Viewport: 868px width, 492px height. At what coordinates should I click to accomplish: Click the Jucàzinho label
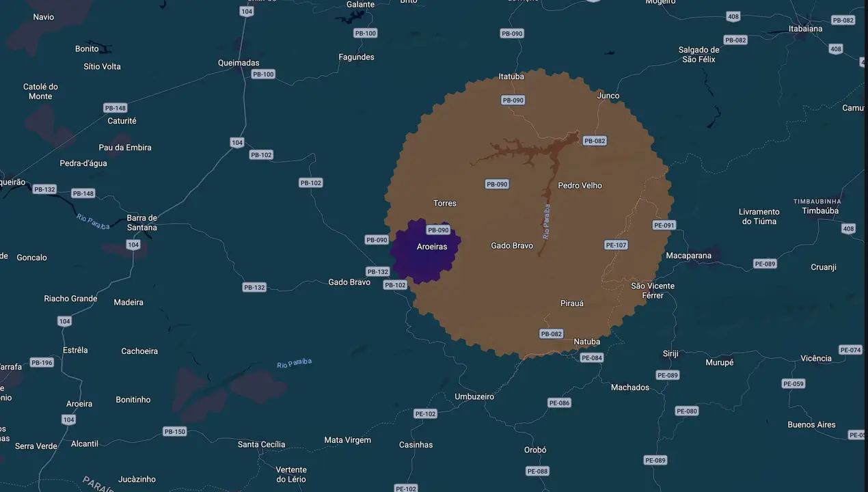137,480
